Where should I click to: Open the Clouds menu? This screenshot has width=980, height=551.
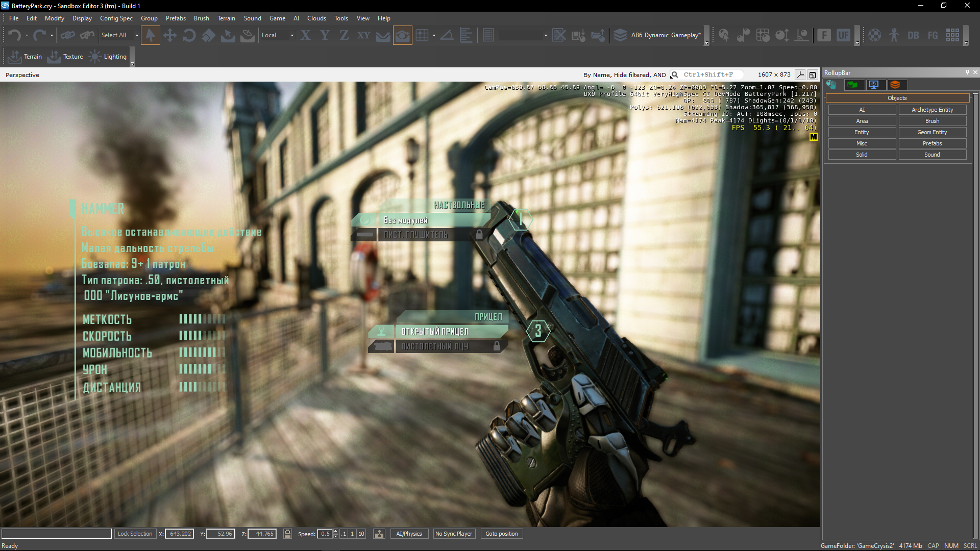(x=316, y=18)
